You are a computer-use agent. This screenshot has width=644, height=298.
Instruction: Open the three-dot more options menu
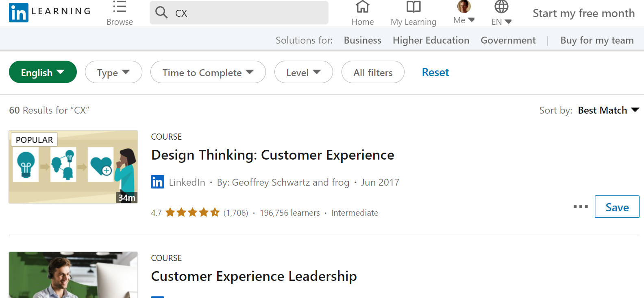(x=581, y=207)
